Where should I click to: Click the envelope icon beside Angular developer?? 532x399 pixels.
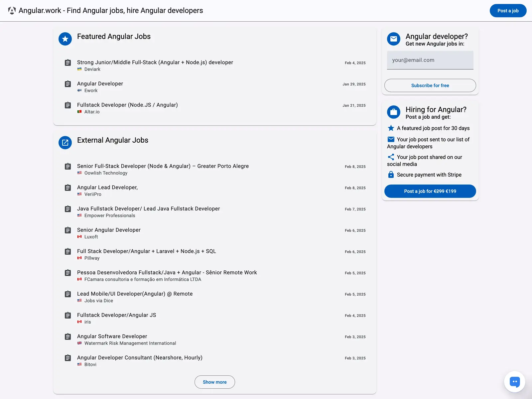pyautogui.click(x=394, y=39)
